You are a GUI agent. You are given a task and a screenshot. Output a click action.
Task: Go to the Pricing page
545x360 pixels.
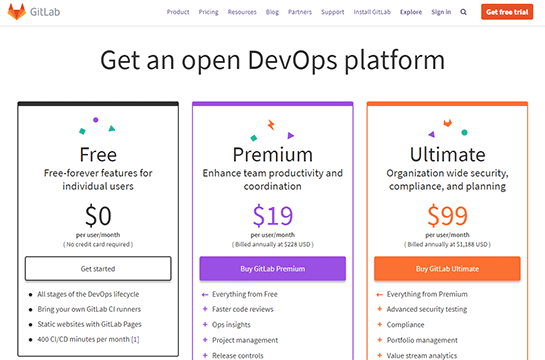tap(209, 12)
